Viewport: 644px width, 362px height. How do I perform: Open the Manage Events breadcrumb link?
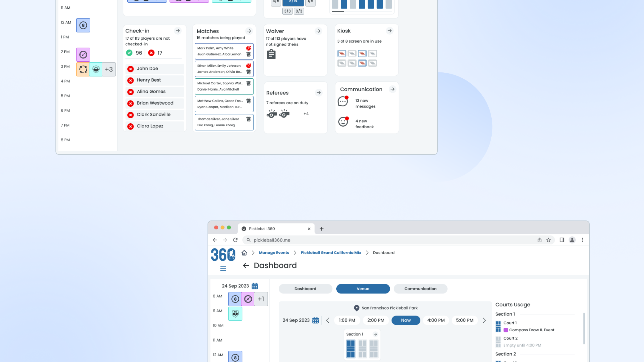click(274, 253)
